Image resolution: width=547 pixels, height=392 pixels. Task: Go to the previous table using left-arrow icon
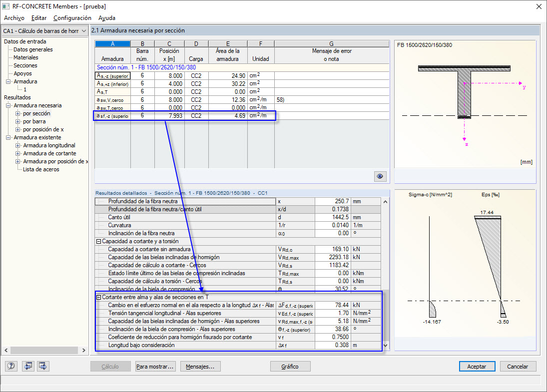pos(28,366)
